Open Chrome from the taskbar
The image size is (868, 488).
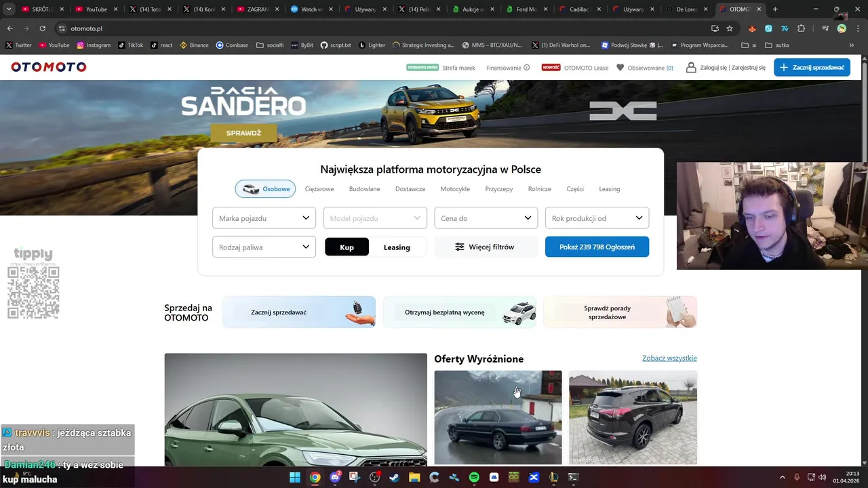315,477
